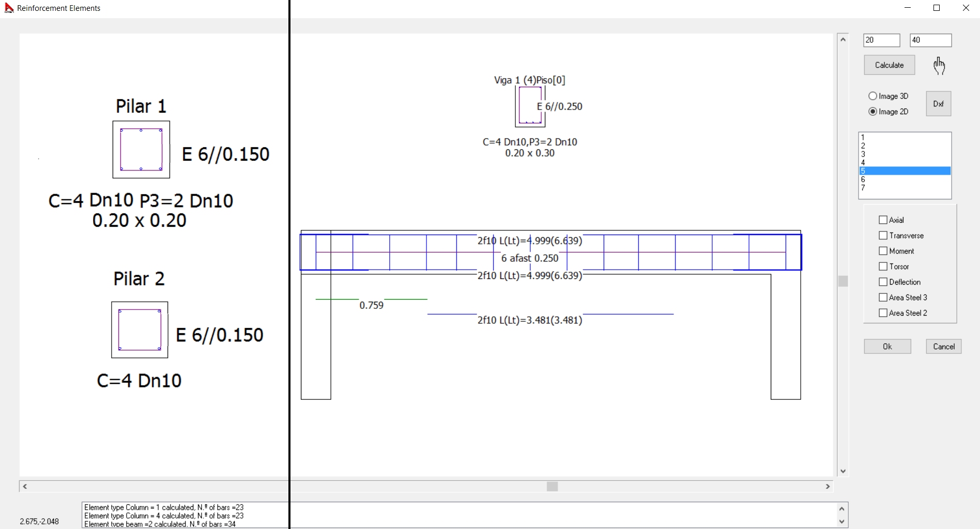Select the Image 3D radio button
Screen dimensions: 980x529
(872, 96)
